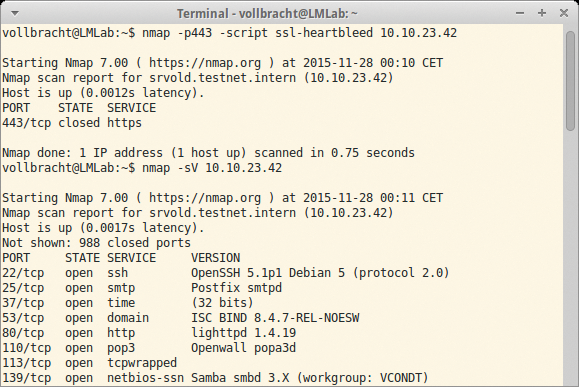
Task: Click the 'Openwall popa3d' pop3 version
Action: click(243, 348)
